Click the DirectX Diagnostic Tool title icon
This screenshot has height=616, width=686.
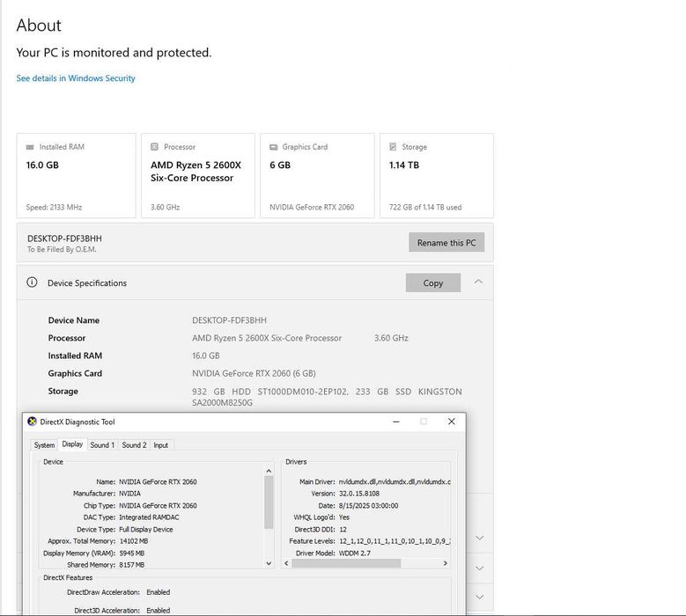pyautogui.click(x=32, y=422)
